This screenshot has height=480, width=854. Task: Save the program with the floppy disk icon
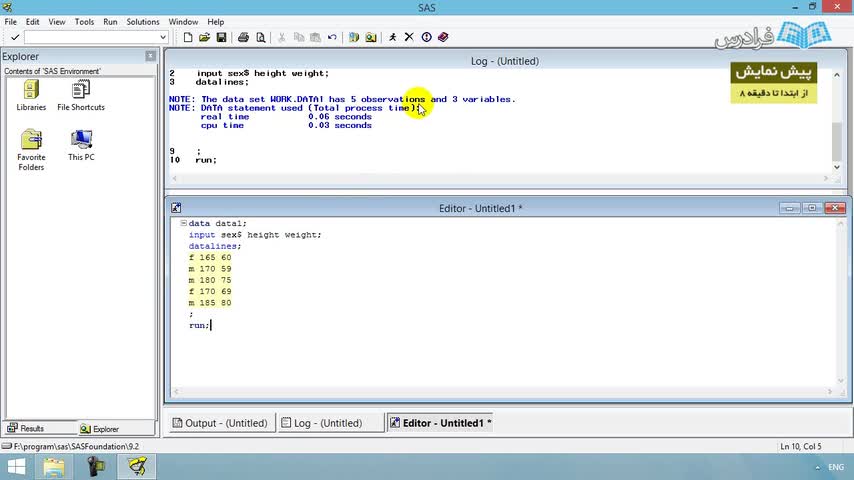pyautogui.click(x=219, y=37)
